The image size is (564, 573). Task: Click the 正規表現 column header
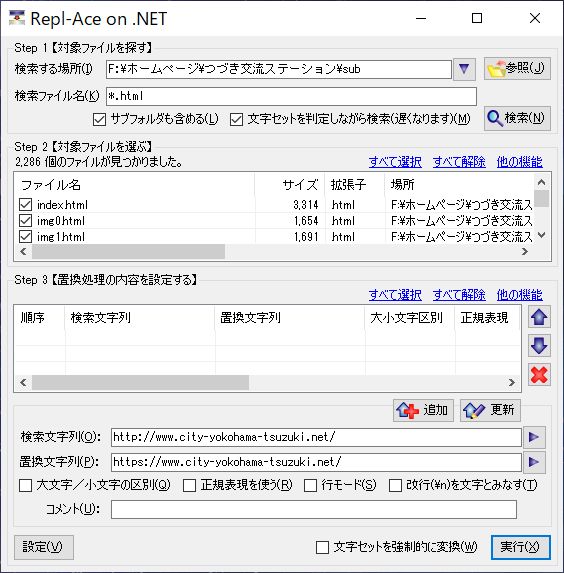[487, 318]
